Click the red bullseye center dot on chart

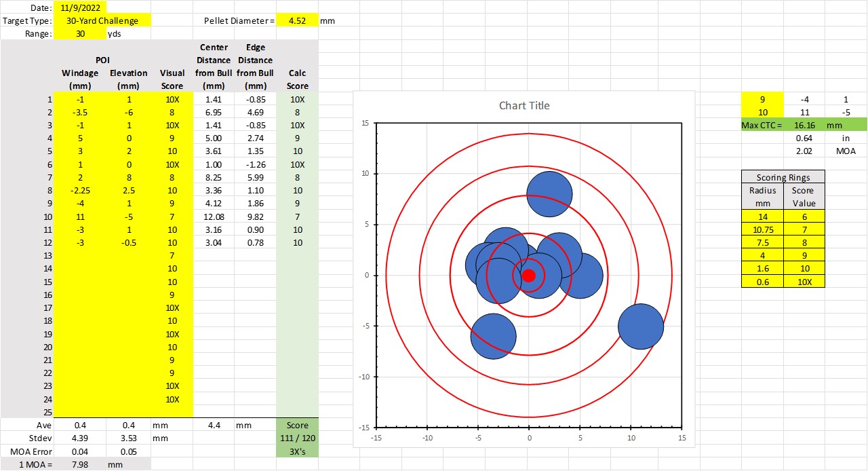pos(529,275)
